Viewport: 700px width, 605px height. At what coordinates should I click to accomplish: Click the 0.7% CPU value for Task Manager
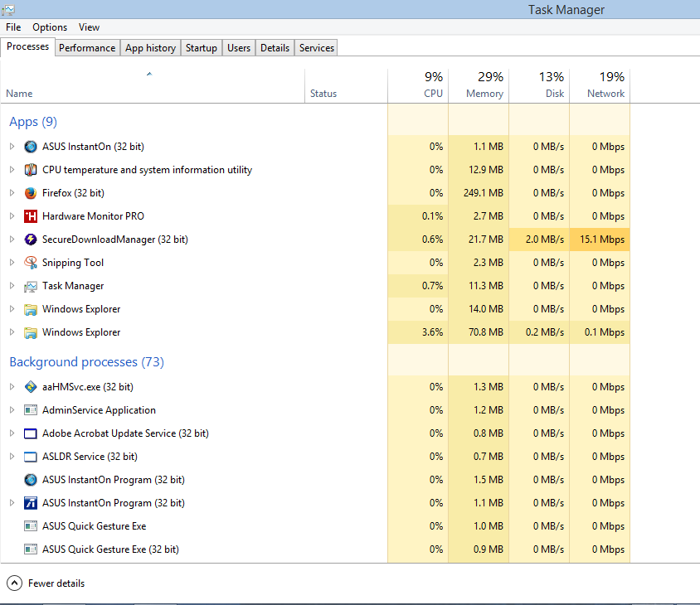(x=432, y=286)
